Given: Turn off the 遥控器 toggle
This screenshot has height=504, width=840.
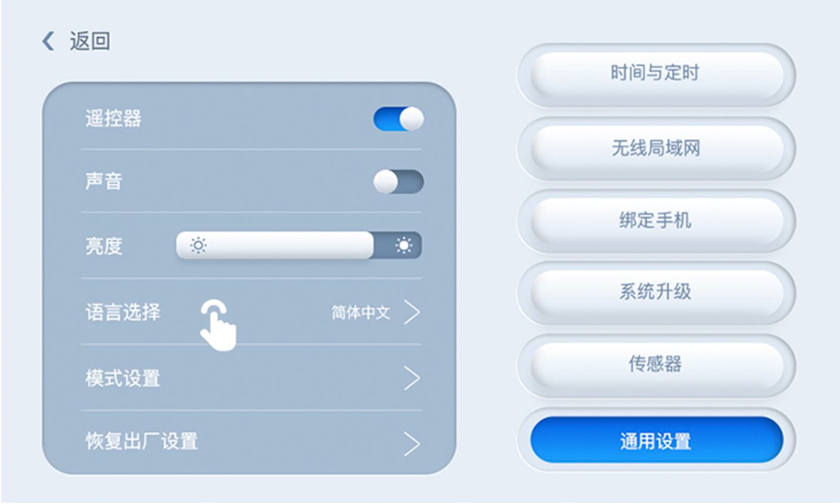Looking at the screenshot, I should [399, 119].
